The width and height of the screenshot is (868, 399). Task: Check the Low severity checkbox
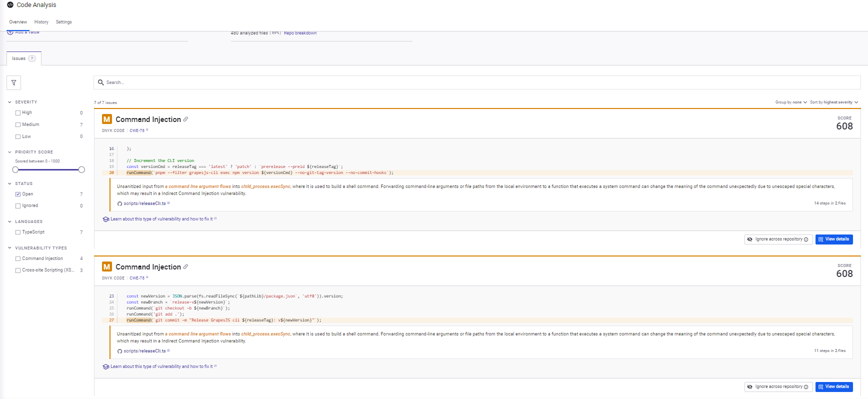[x=18, y=136]
